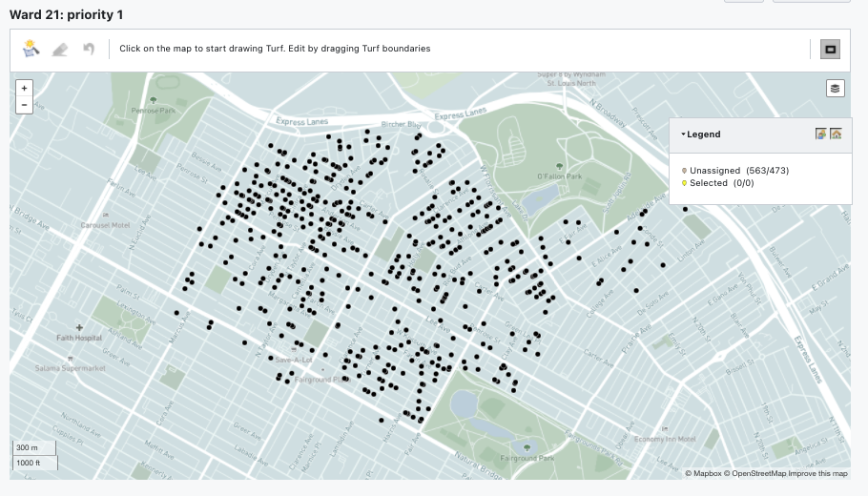Click the house icon in Legend
This screenshot has width=868, height=496.
coord(836,134)
